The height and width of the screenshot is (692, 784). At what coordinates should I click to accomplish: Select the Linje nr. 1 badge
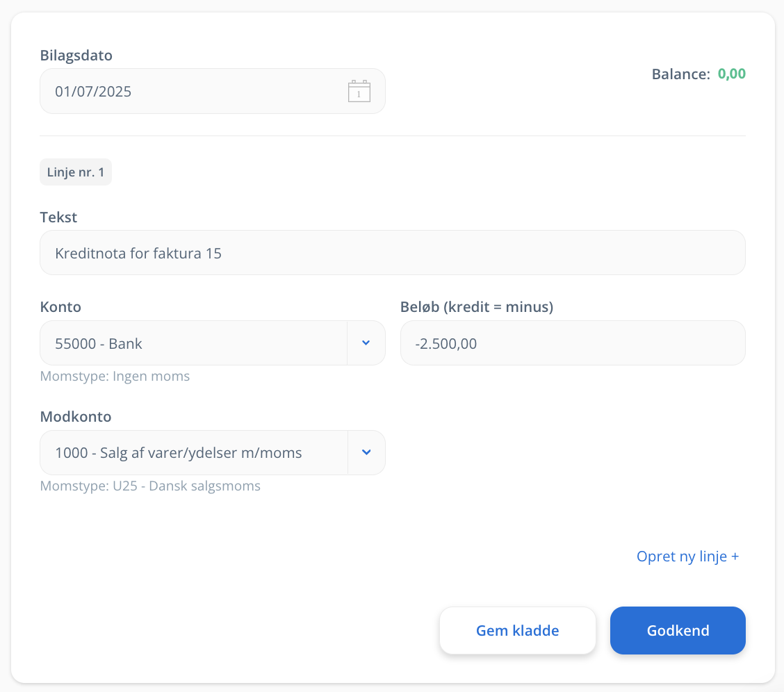(x=76, y=172)
